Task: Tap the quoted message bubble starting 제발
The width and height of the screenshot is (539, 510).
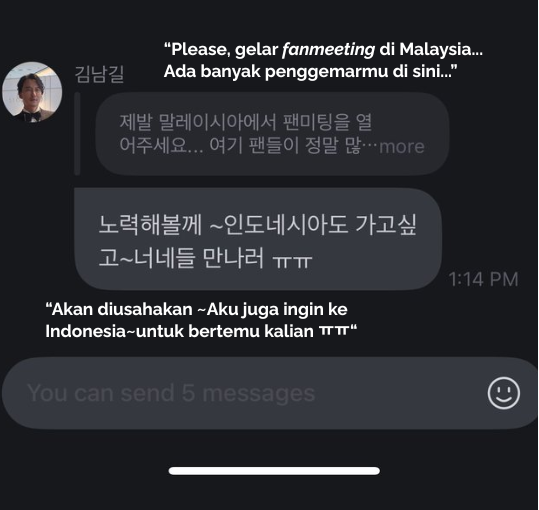Action: [x=272, y=134]
